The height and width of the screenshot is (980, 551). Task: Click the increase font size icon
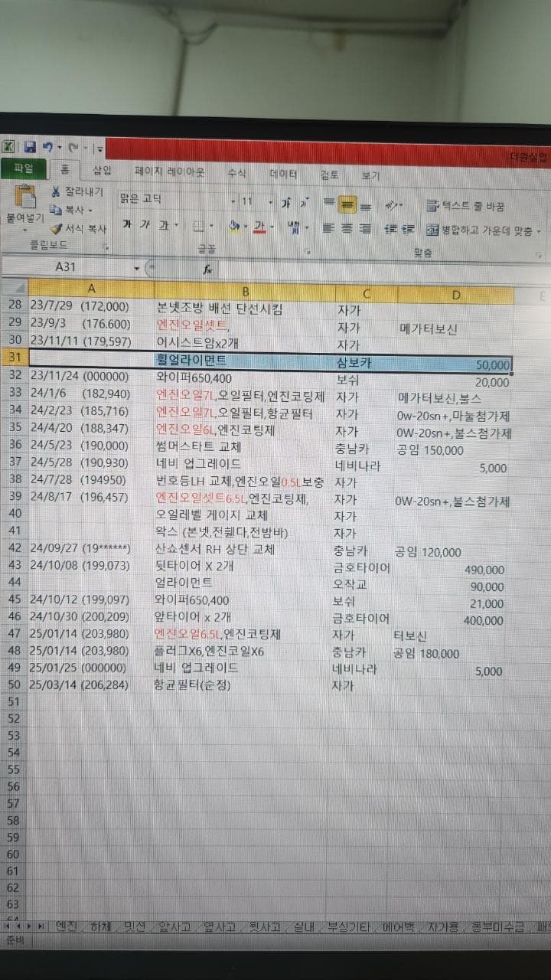point(285,204)
